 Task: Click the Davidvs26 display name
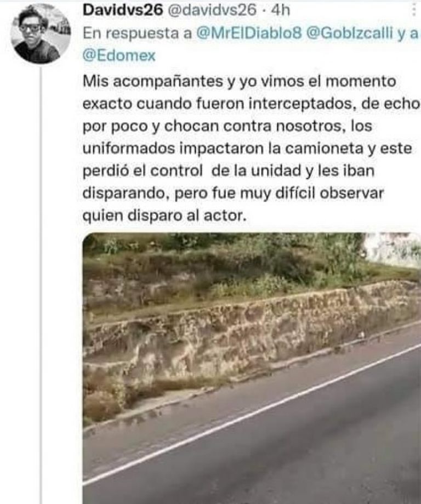pos(123,10)
